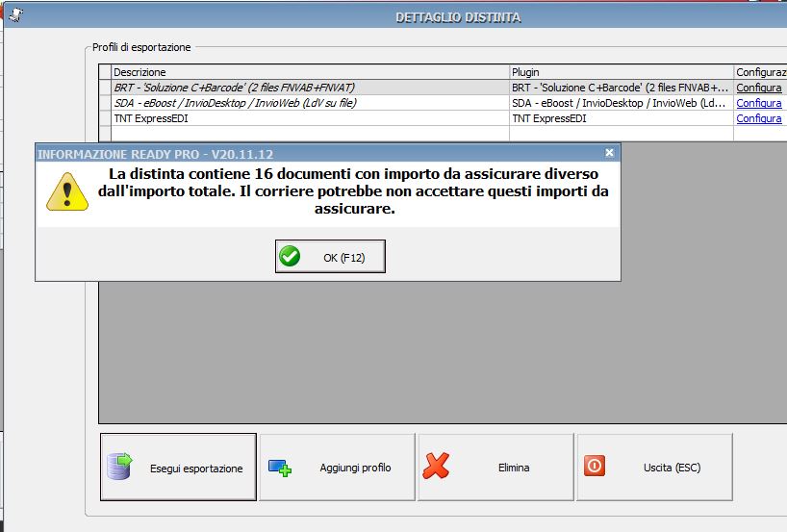The image size is (787, 532).
Task: Click the yellow warning triangle icon
Action: (x=67, y=191)
